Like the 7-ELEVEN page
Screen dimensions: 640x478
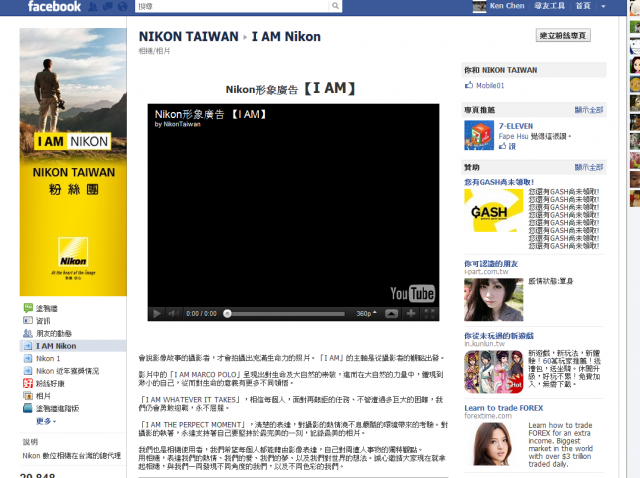click(x=507, y=146)
